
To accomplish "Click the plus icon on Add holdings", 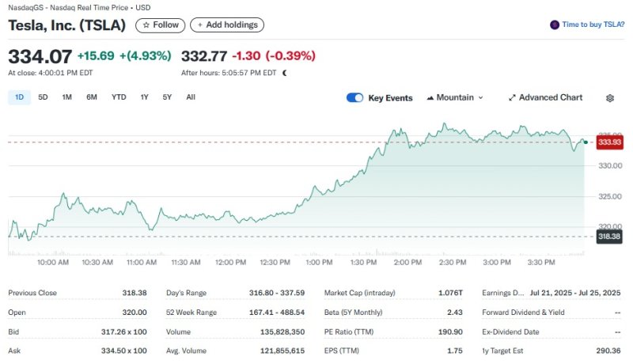I will pyautogui.click(x=199, y=25).
